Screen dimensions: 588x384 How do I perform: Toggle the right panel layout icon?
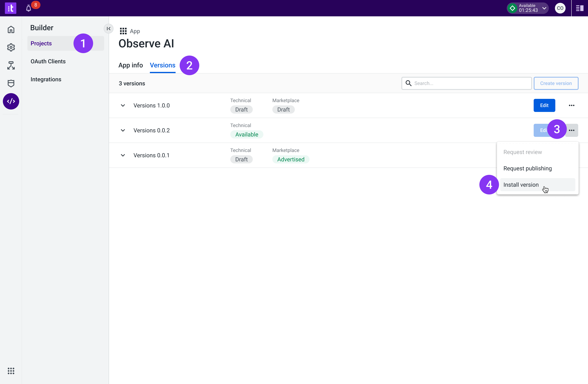tap(579, 8)
